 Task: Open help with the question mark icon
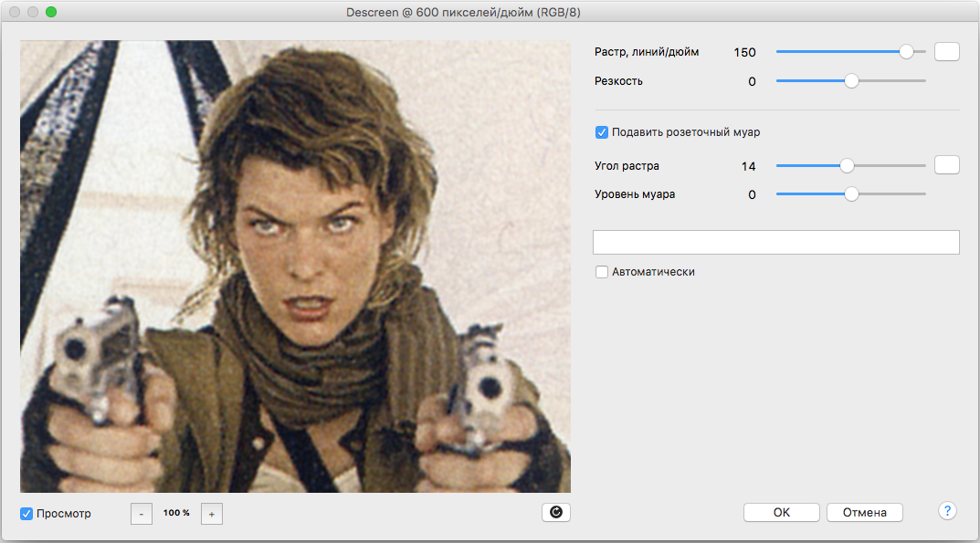coord(947,511)
